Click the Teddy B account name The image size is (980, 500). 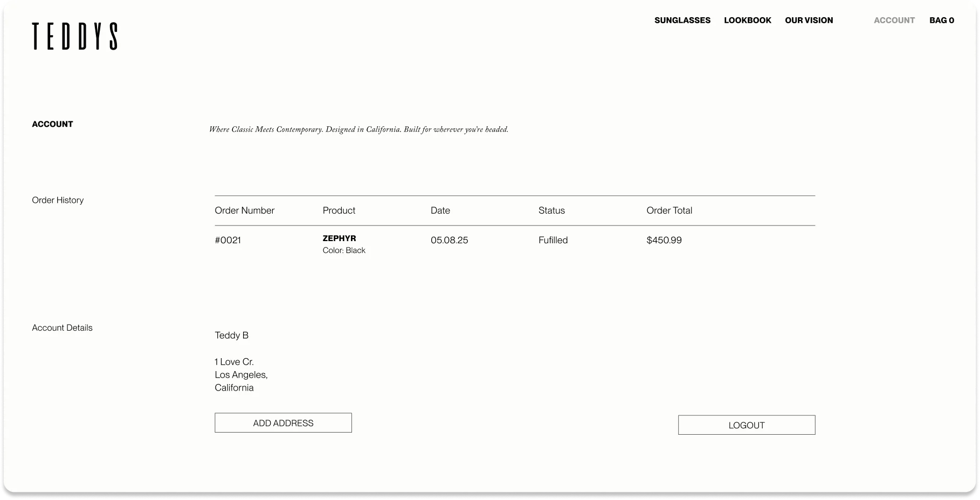point(232,335)
